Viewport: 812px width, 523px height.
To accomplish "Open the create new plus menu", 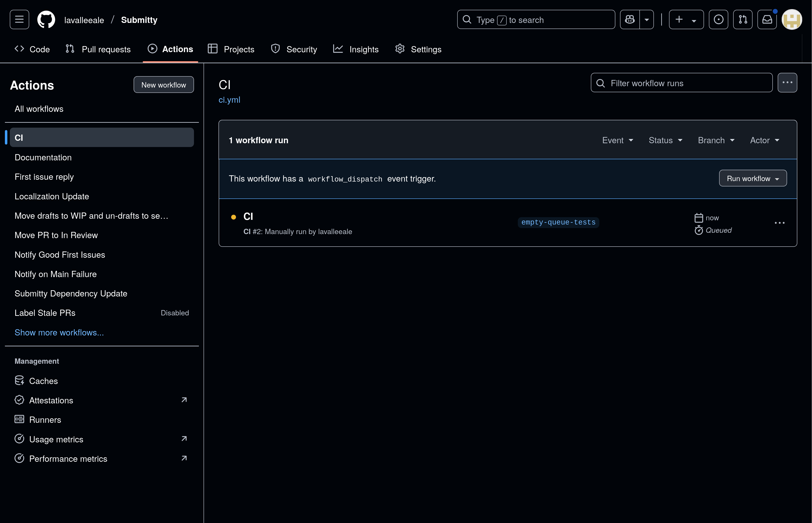I will tap(686, 20).
